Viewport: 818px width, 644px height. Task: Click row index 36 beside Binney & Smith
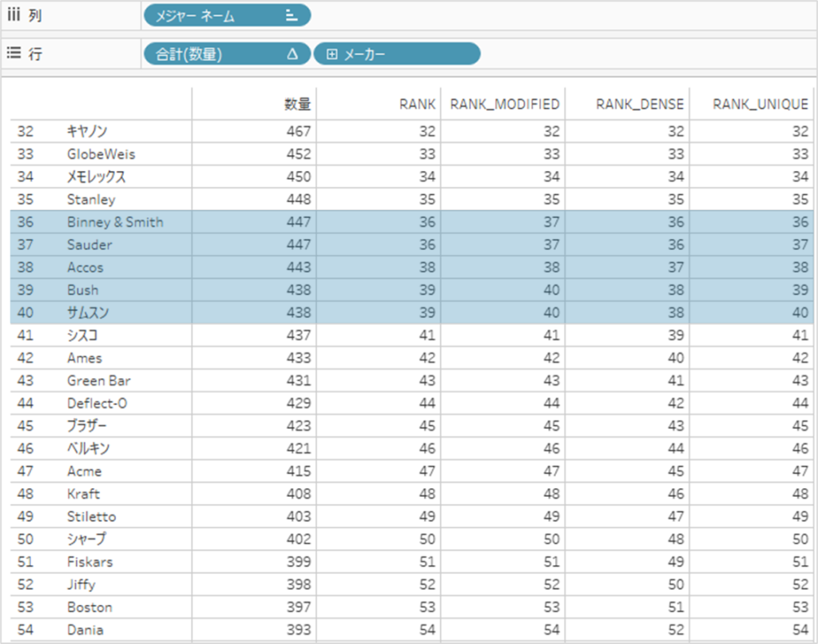tap(25, 222)
